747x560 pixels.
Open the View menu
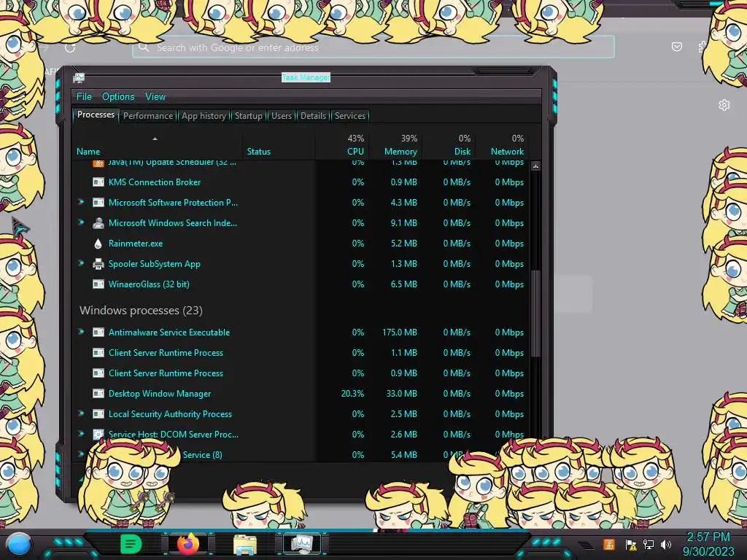(x=155, y=97)
